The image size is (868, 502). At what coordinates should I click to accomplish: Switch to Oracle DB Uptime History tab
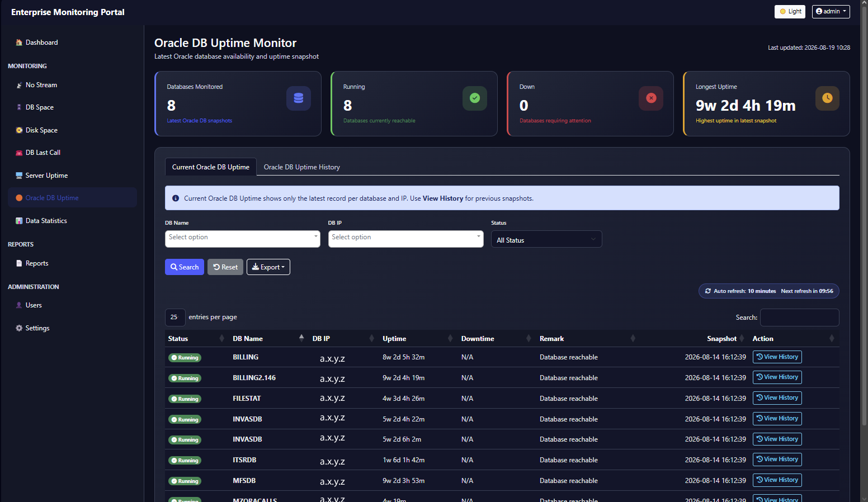302,167
